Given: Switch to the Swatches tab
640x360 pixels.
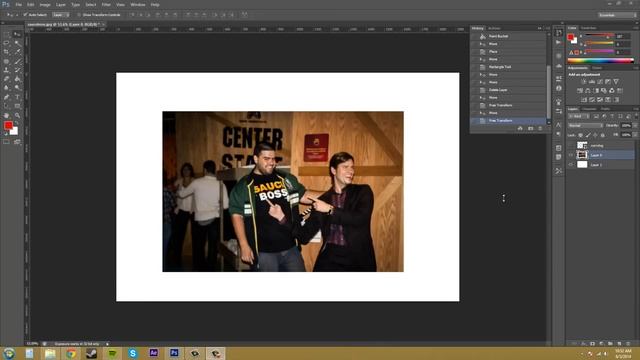Looking at the screenshot, I should click(x=589, y=28).
